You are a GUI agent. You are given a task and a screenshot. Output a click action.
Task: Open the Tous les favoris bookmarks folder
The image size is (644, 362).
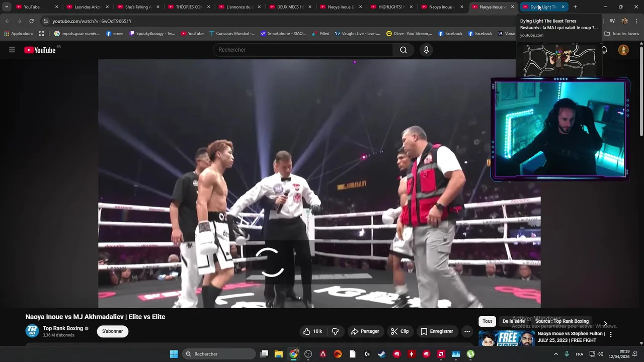(622, 34)
